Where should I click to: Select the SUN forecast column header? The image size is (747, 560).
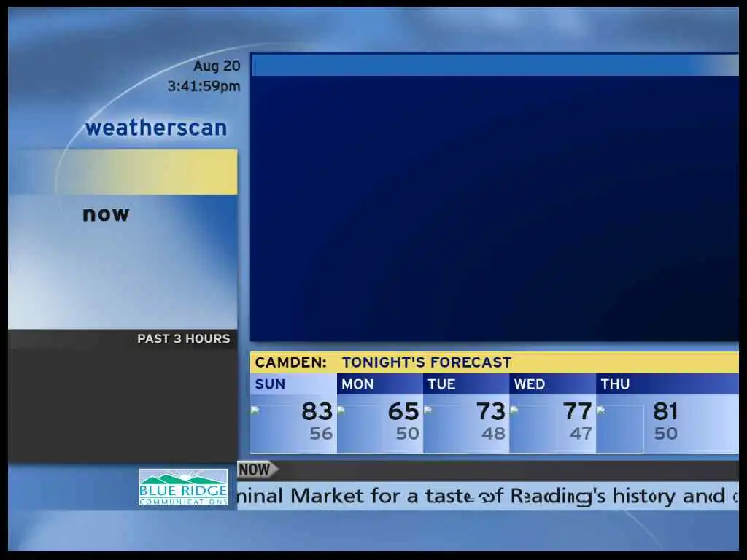coord(293,384)
